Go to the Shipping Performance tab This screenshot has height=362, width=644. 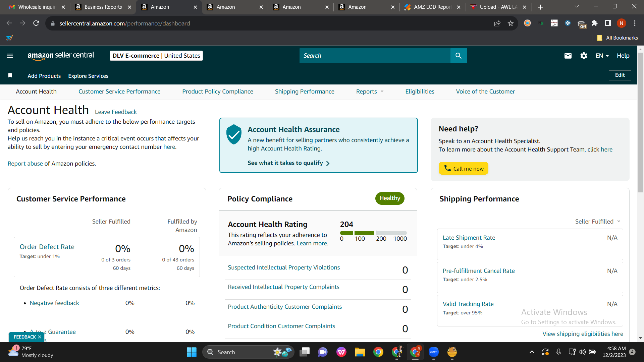(x=305, y=92)
